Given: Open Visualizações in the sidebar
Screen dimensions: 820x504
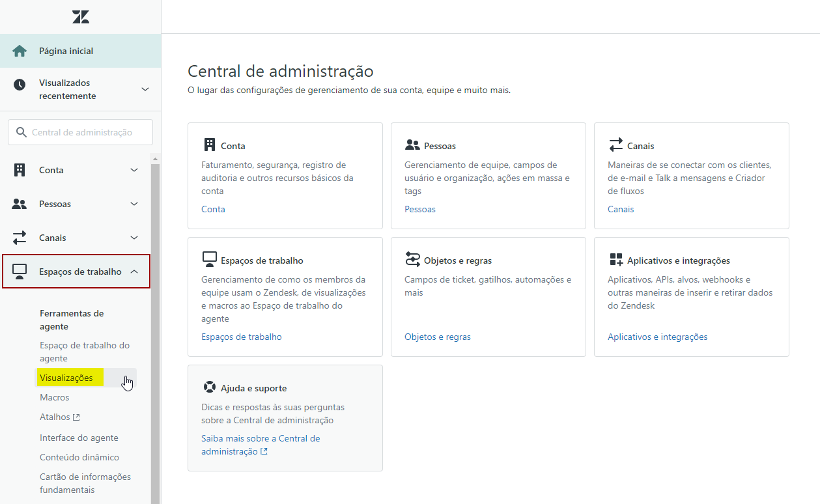Looking at the screenshot, I should (x=66, y=378).
